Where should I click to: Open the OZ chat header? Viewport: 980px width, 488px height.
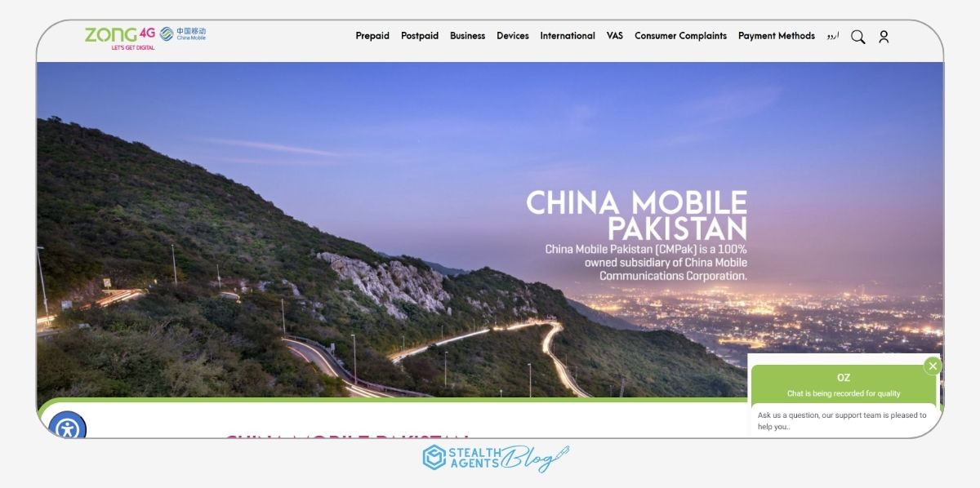pyautogui.click(x=844, y=377)
